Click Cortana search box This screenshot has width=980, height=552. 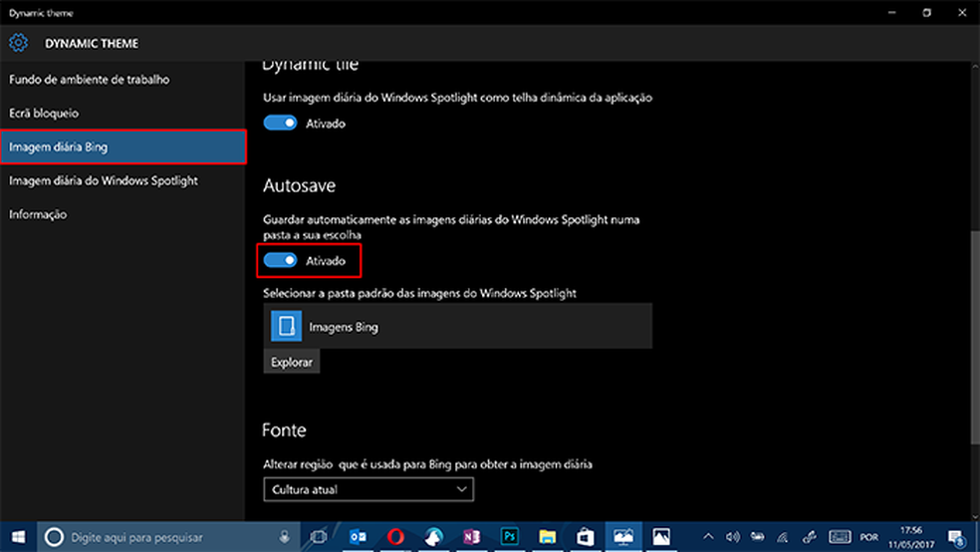pos(168,537)
